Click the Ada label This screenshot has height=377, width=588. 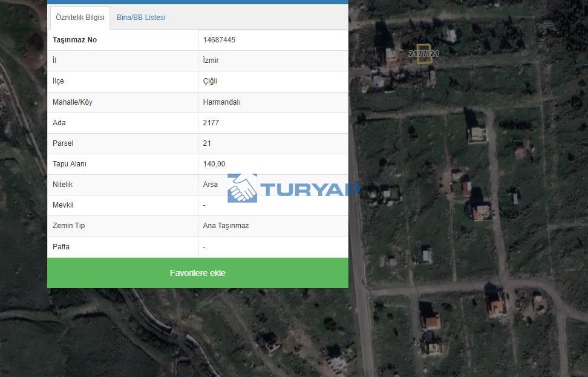[x=59, y=123]
